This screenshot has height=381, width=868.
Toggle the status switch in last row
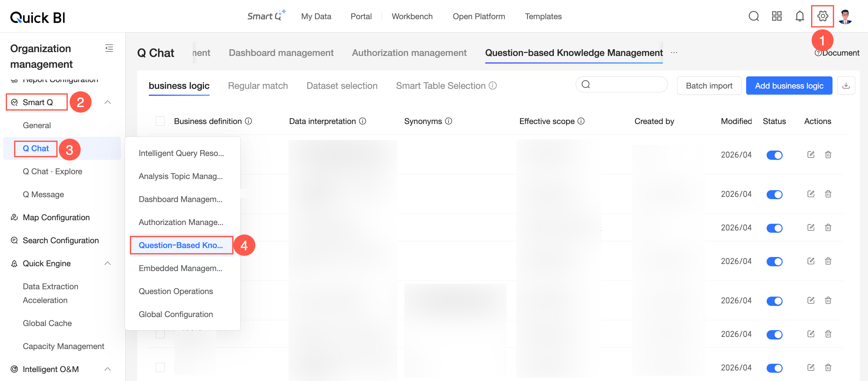pyautogui.click(x=774, y=368)
